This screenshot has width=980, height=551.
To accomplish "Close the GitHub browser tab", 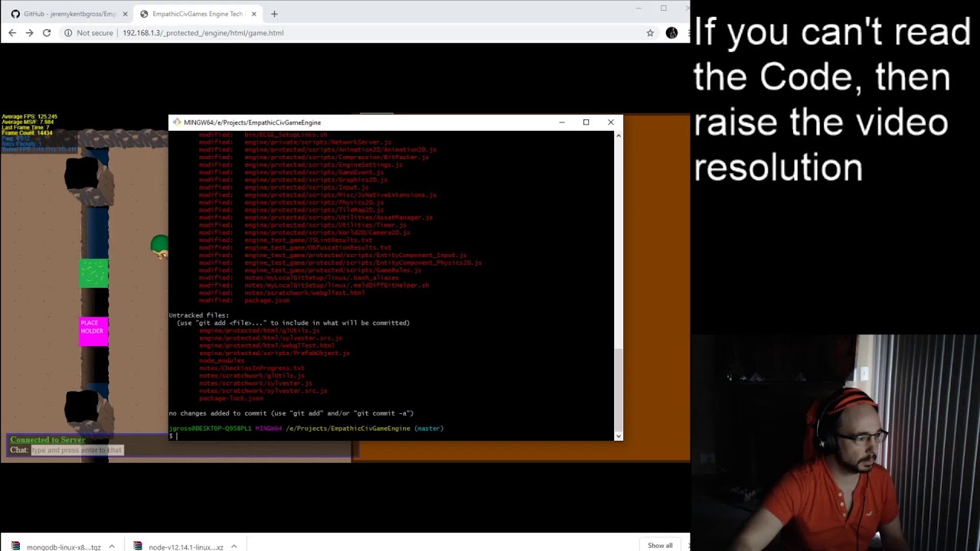I will (x=125, y=14).
